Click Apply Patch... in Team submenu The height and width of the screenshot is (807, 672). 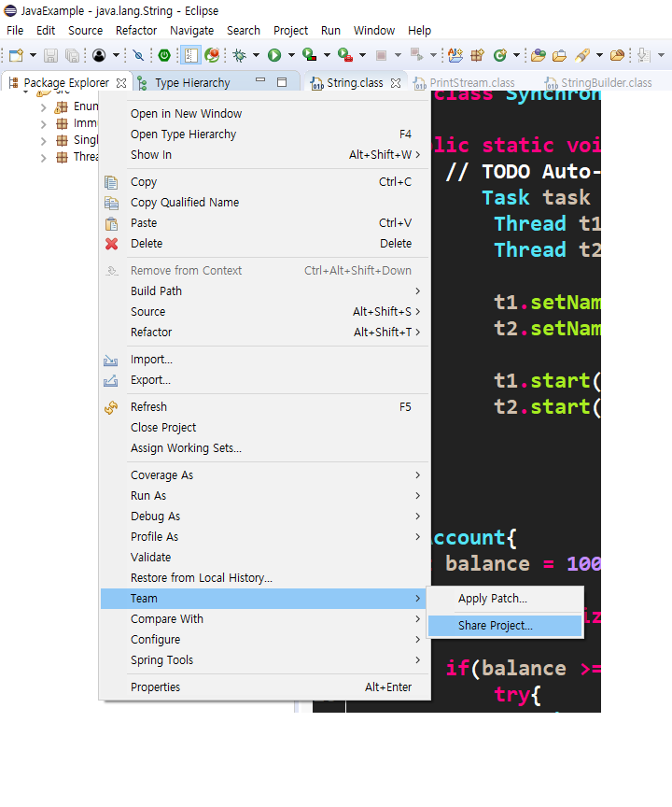(505, 599)
